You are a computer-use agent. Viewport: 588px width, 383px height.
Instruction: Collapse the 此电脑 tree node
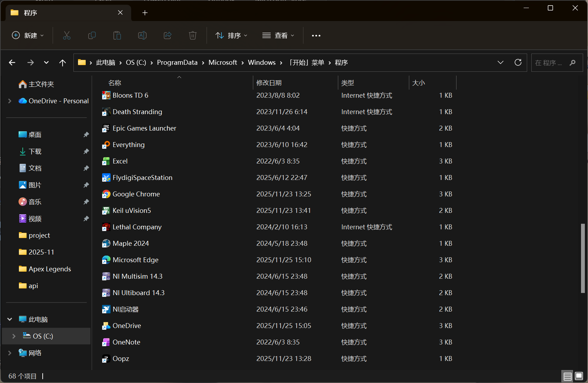coord(10,319)
